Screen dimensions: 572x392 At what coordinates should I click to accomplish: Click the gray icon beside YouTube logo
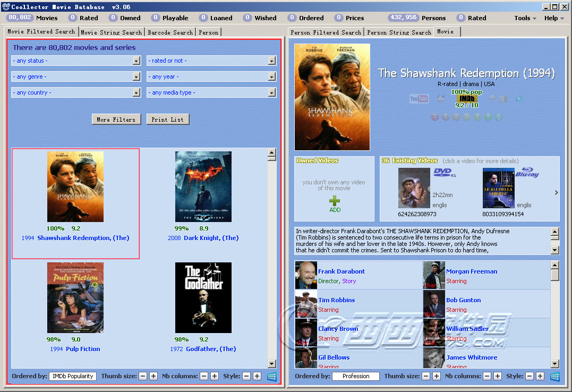(x=441, y=99)
